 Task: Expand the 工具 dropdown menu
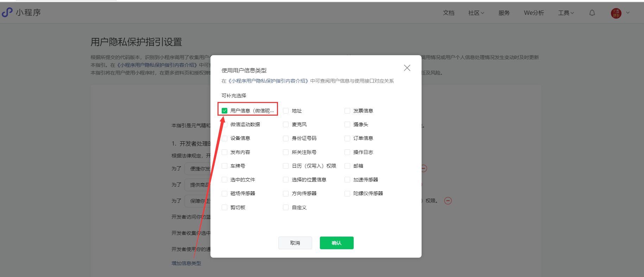tap(566, 13)
